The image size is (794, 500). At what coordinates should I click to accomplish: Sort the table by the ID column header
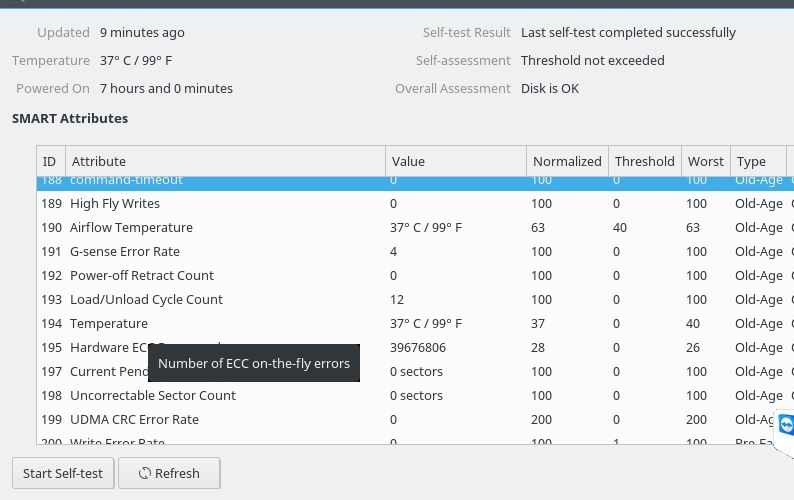pyautogui.click(x=50, y=161)
